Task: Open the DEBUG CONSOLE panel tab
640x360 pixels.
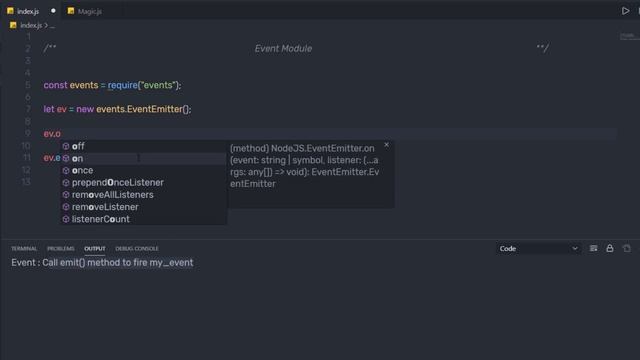Action: pyautogui.click(x=137, y=249)
